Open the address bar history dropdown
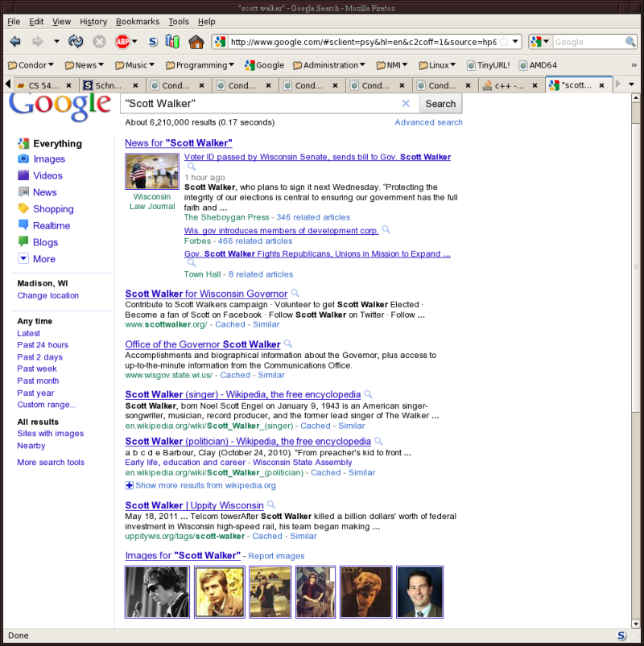The width and height of the screenshot is (644, 646). click(x=515, y=42)
